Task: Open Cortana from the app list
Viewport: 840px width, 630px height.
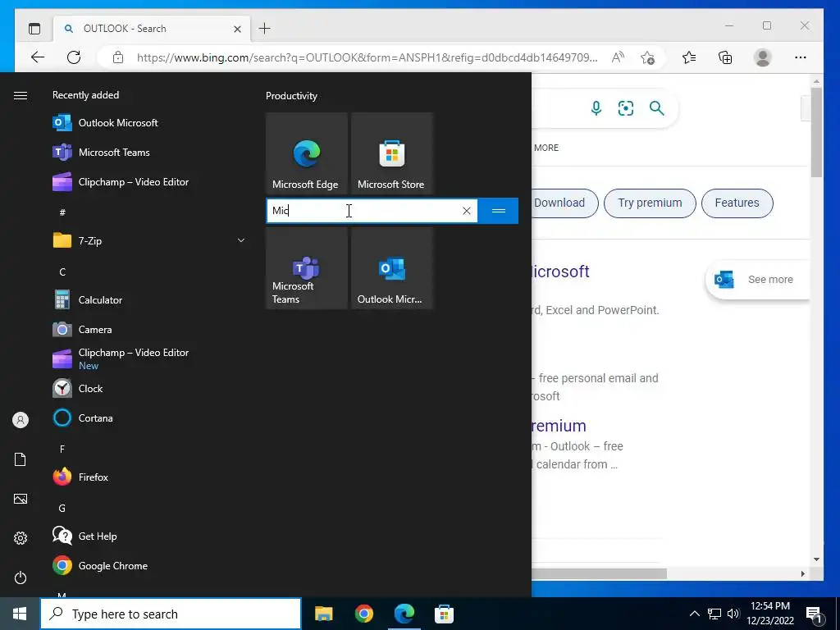Action: pos(149,418)
